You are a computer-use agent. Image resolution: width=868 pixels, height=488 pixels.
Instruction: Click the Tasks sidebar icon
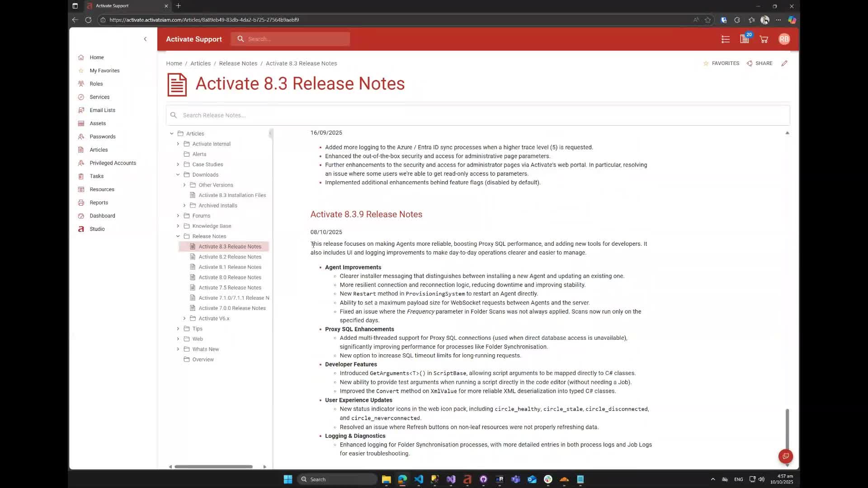tap(81, 176)
